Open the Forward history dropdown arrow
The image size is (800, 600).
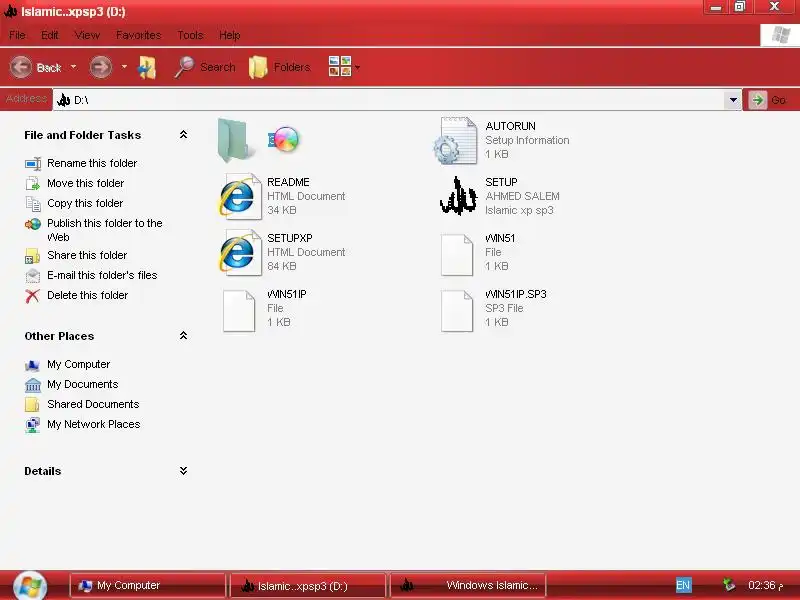click(x=124, y=67)
